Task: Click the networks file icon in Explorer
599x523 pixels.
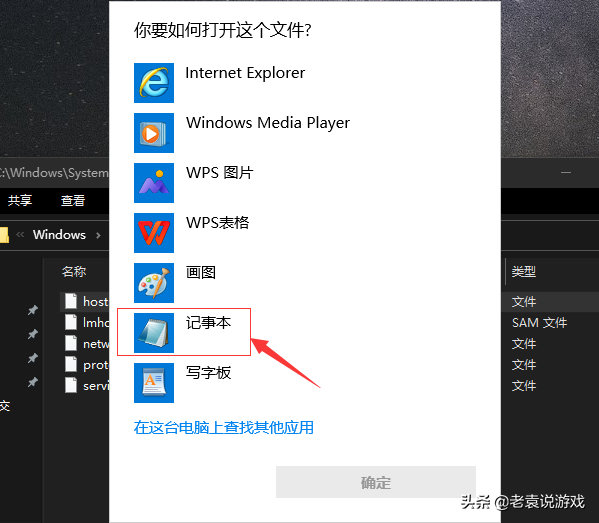Action: tap(71, 343)
